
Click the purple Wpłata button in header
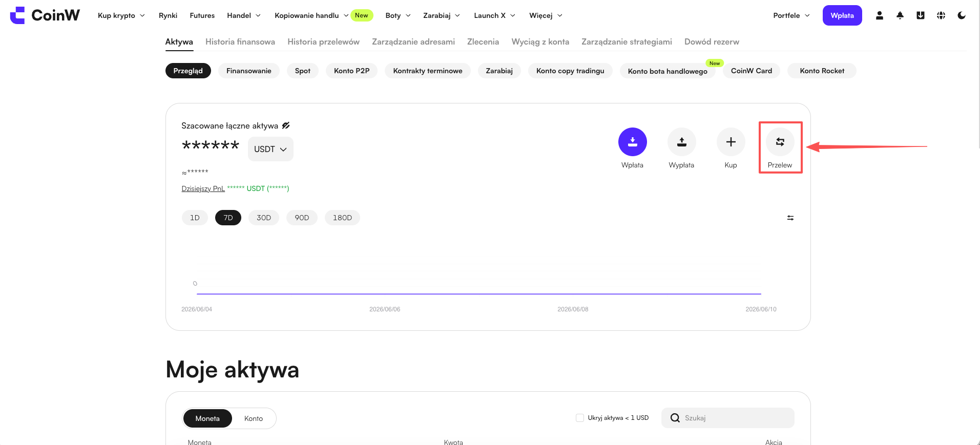(842, 15)
